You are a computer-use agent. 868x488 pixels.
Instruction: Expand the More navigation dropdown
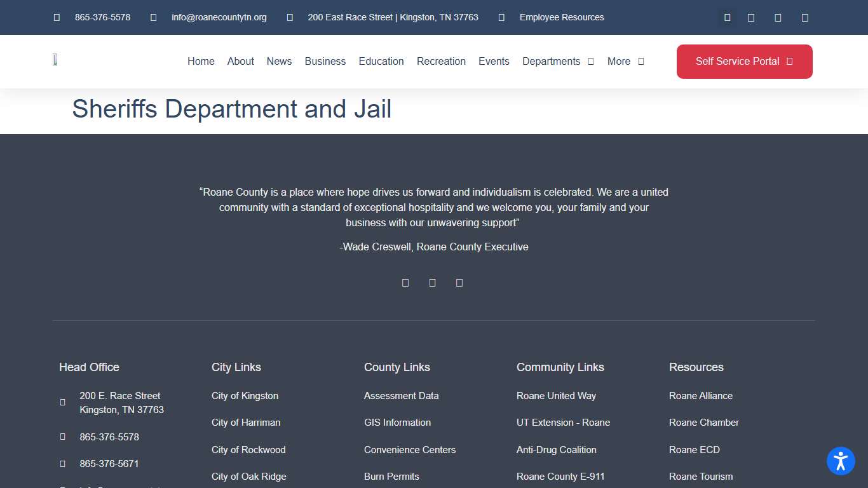pyautogui.click(x=625, y=61)
